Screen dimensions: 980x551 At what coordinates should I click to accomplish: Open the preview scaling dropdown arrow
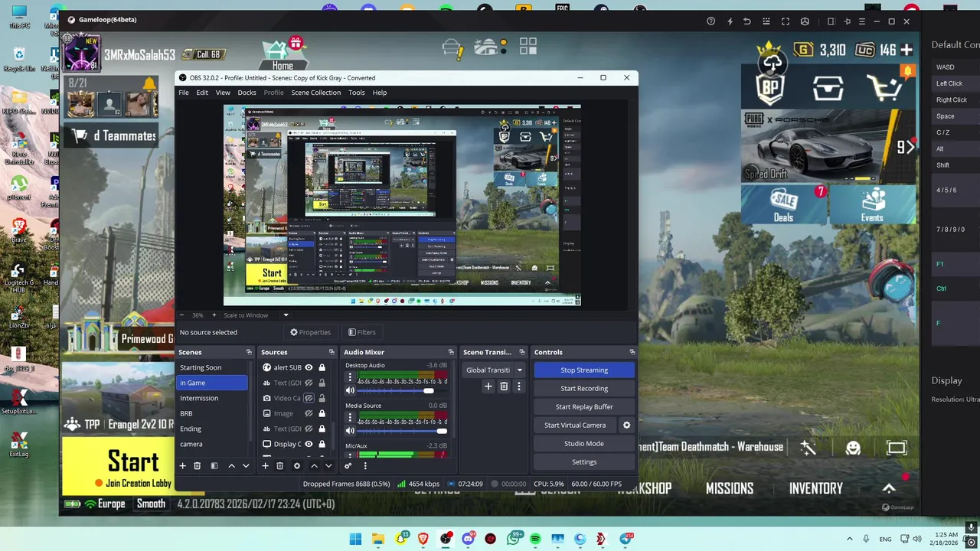coord(286,315)
